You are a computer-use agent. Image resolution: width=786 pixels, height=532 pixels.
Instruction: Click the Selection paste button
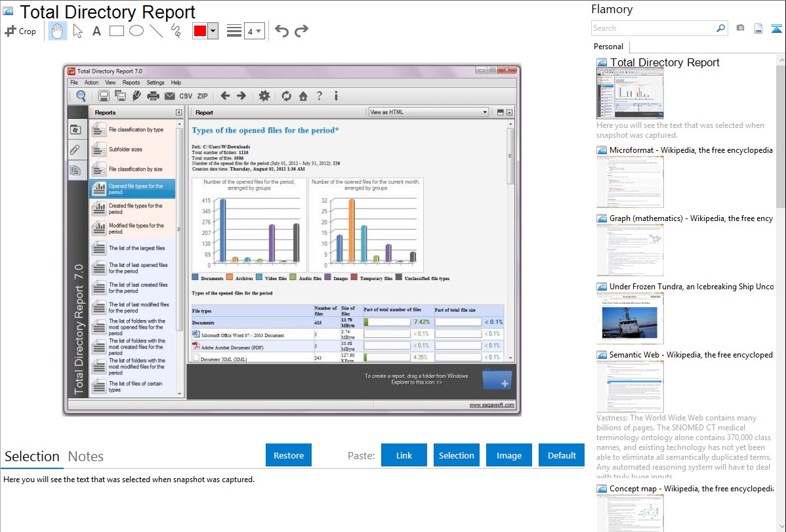[x=457, y=455]
